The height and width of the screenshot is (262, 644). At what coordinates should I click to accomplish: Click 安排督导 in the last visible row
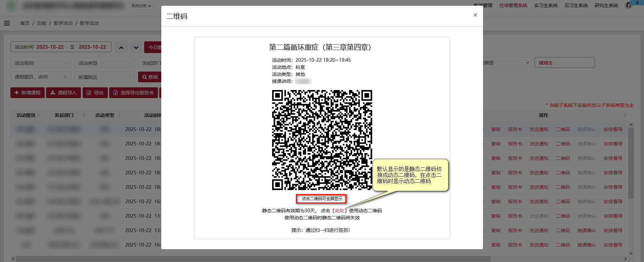point(613,245)
